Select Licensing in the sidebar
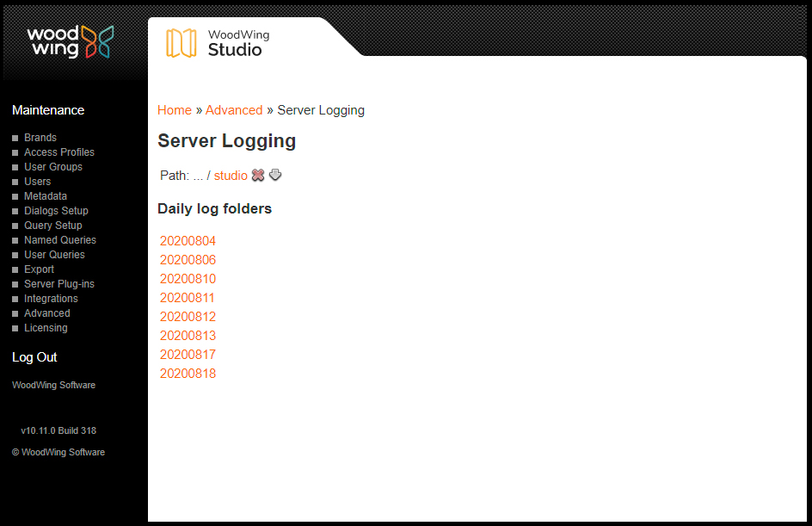Viewport: 812px width, 526px height. tap(46, 328)
